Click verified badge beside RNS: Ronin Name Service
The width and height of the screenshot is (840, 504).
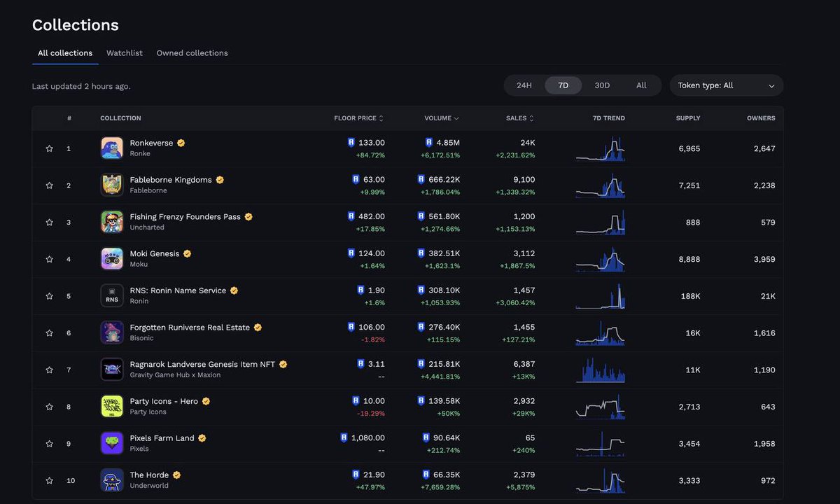pos(234,290)
